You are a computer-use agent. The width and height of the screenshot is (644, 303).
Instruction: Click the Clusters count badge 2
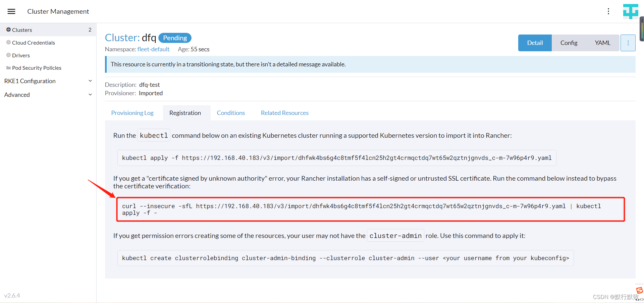90,30
